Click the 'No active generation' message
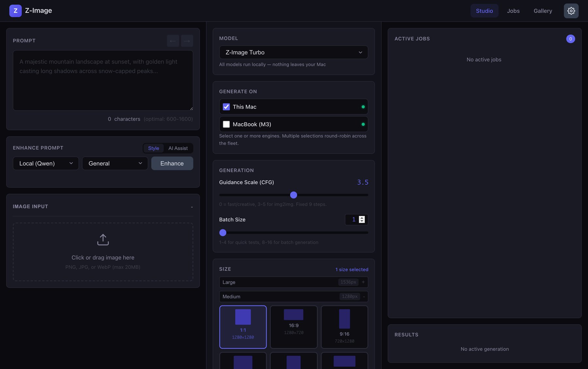The height and width of the screenshot is (369, 588). point(484,349)
